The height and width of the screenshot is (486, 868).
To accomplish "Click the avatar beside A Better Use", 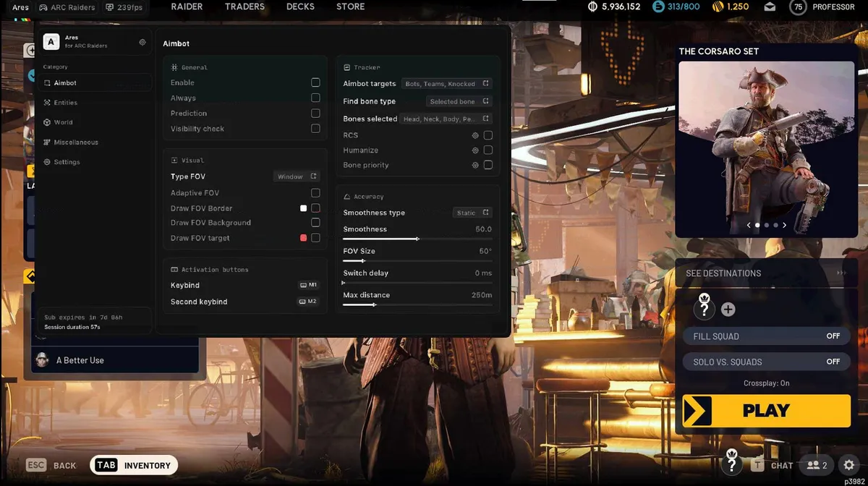I will [42, 359].
